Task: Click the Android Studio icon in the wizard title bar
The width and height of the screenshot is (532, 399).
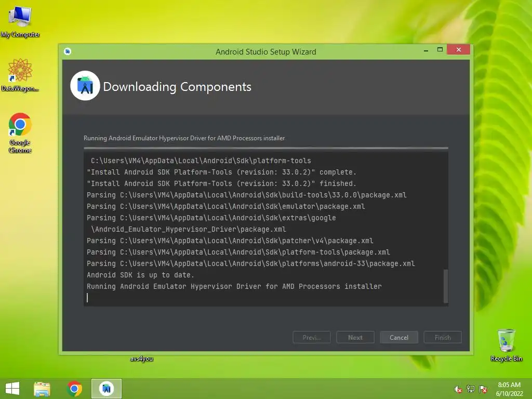Action: pyautogui.click(x=68, y=51)
